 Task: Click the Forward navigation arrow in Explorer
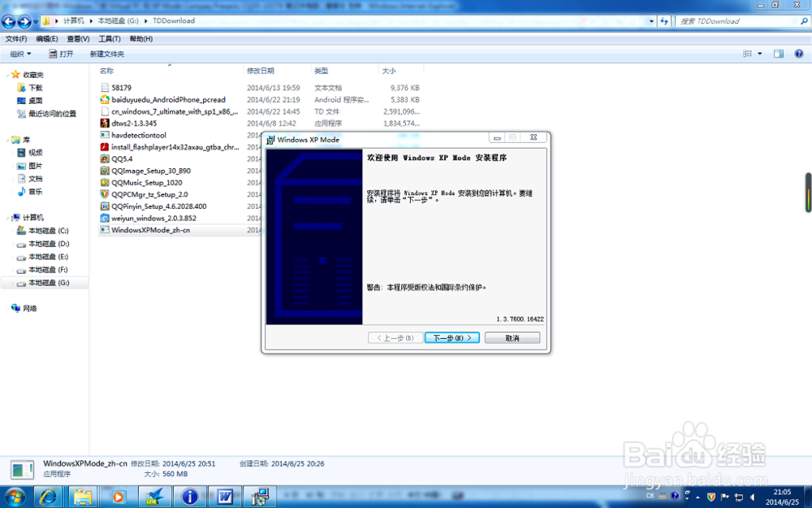(x=24, y=21)
